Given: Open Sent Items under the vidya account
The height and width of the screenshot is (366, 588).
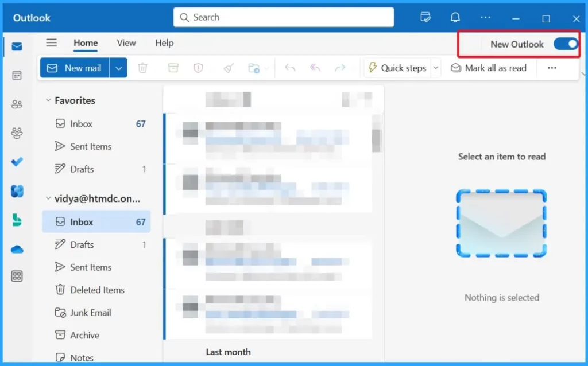Looking at the screenshot, I should point(96,267).
